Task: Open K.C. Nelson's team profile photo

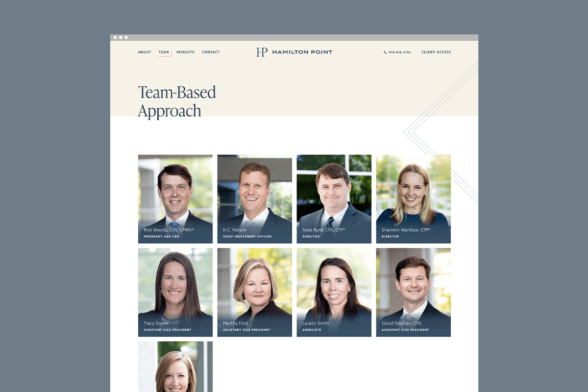Action: pos(255,199)
